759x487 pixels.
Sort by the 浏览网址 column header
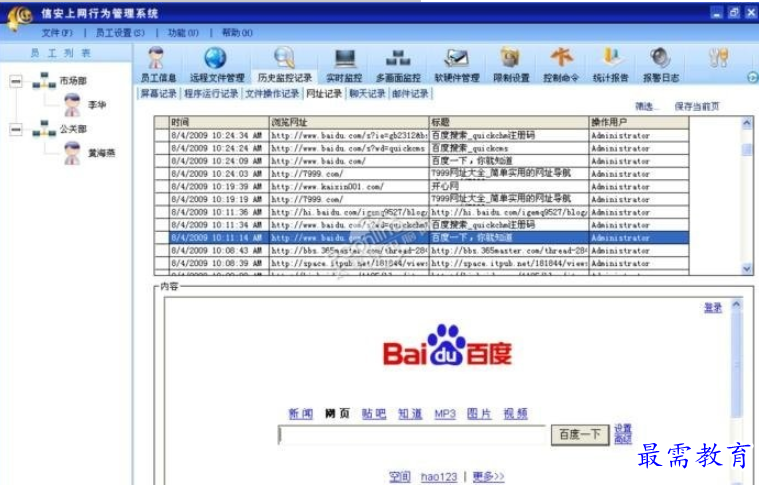pos(349,122)
